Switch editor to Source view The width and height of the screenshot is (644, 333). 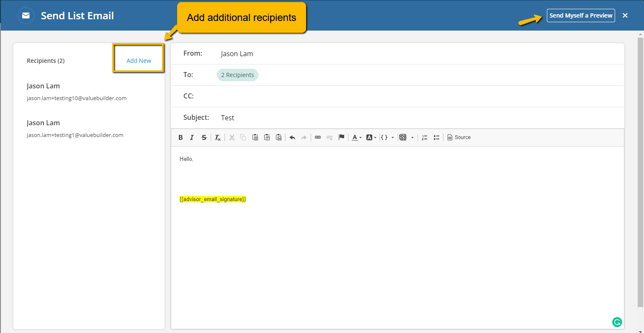tap(459, 137)
